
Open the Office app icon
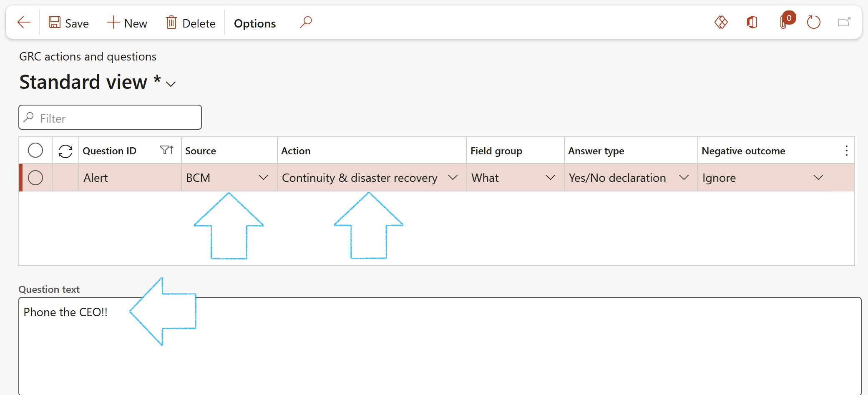click(752, 22)
